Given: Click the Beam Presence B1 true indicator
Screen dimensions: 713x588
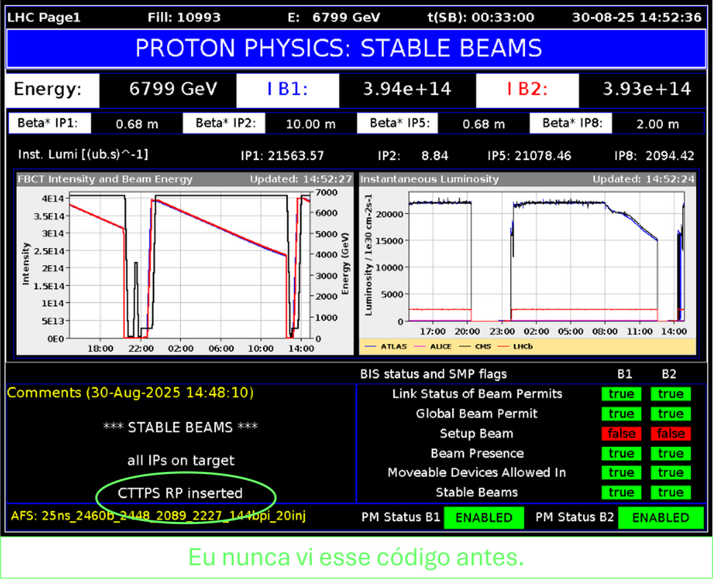Looking at the screenshot, I should (x=621, y=453).
